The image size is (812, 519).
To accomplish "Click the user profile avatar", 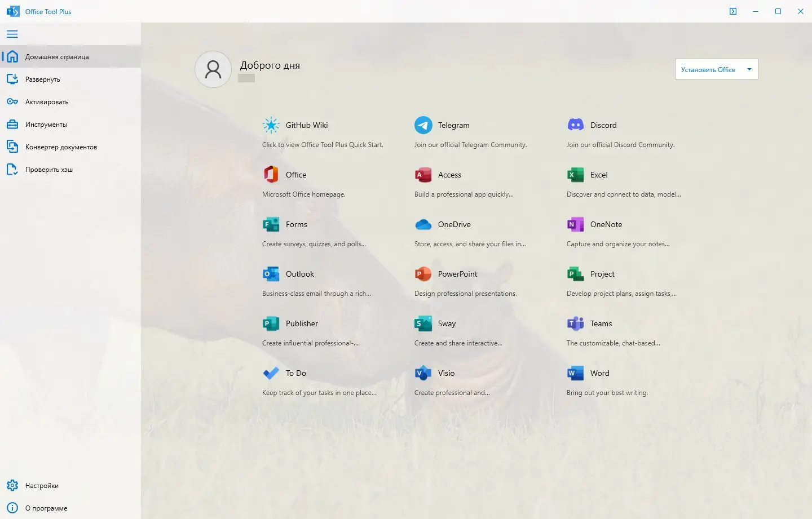I will (213, 69).
